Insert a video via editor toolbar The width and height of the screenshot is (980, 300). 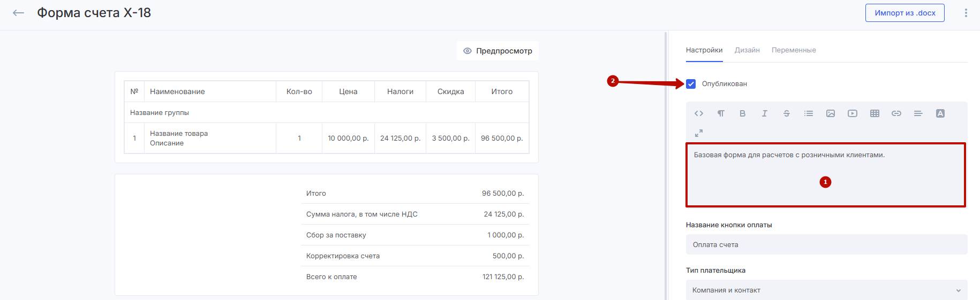click(x=853, y=113)
